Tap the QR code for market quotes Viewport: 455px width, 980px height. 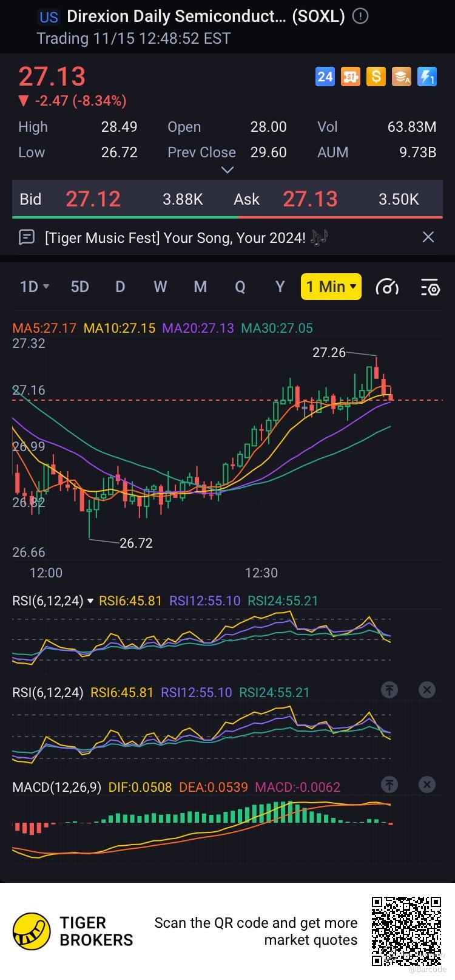coord(406,931)
